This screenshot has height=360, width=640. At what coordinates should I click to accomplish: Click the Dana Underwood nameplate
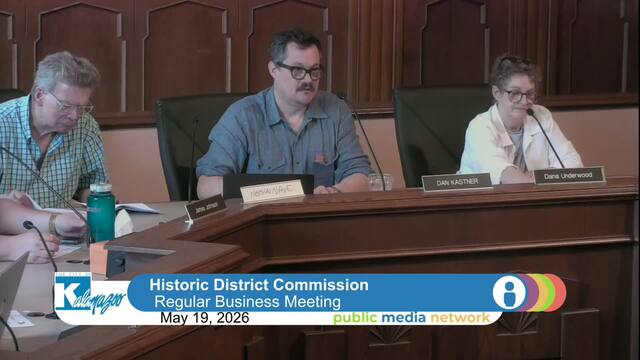[x=569, y=175]
